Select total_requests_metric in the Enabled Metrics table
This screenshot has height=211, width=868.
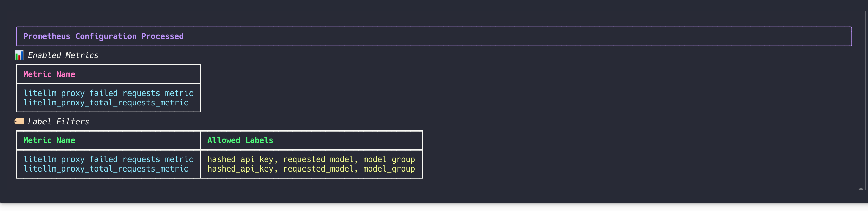[x=106, y=103]
